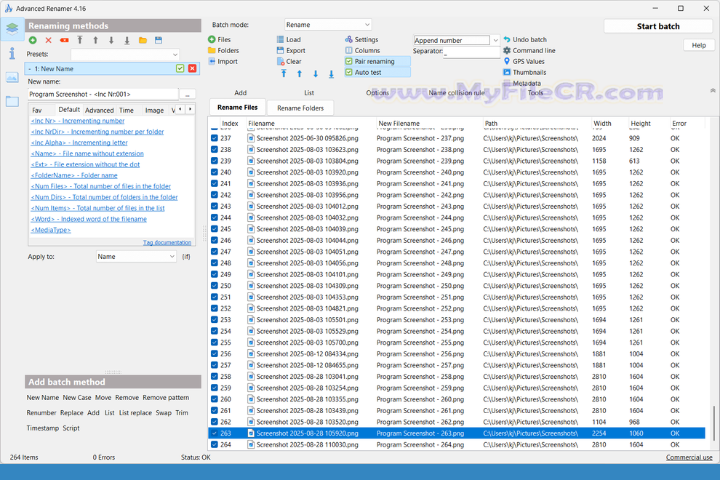Uncheck the checkbox for file 260
This screenshot has height=480, width=720.
(x=214, y=399)
